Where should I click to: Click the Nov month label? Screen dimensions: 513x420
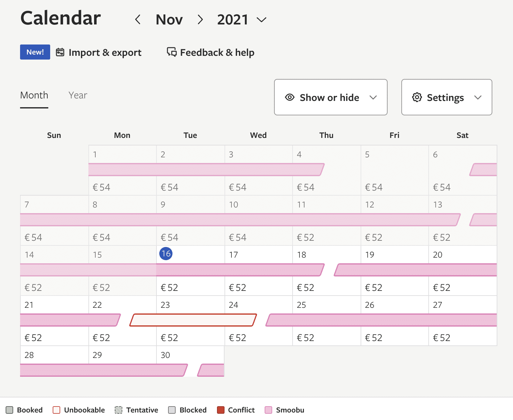(169, 19)
